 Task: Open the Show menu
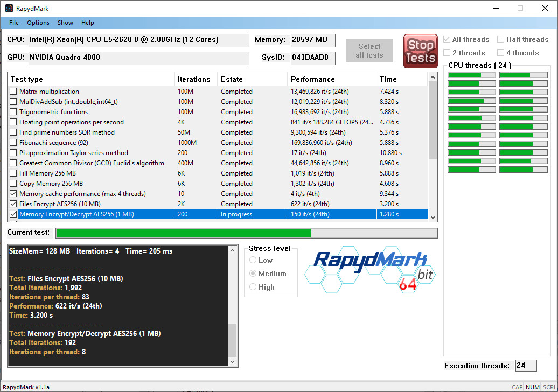(66, 23)
